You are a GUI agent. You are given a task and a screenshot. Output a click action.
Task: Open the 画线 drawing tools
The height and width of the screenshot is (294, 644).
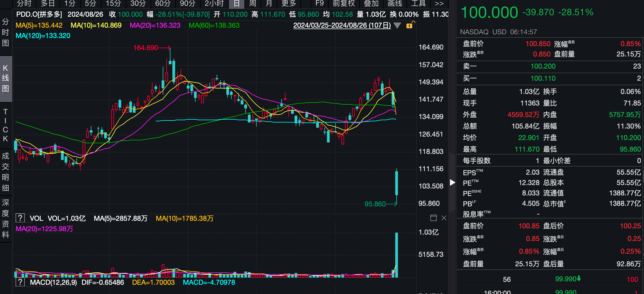(395, 3)
